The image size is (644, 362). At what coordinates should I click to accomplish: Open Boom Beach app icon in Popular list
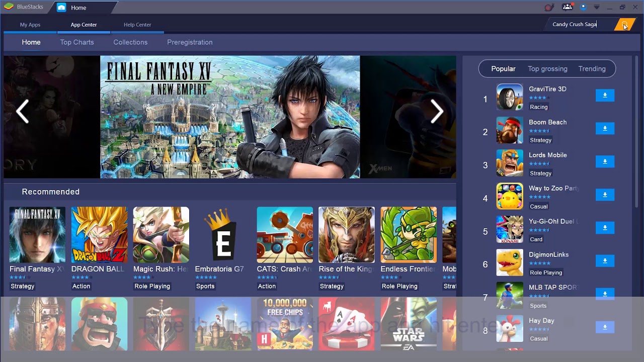coord(510,130)
